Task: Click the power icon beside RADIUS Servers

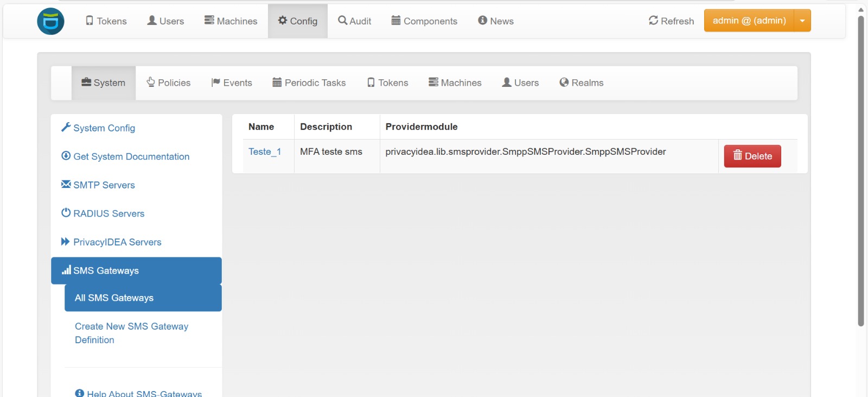Action: 66,213
